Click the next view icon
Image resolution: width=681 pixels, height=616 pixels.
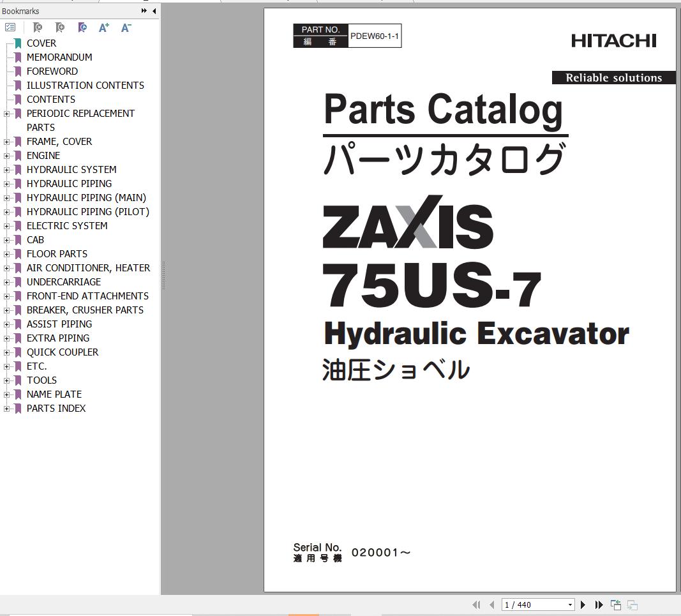point(632,605)
